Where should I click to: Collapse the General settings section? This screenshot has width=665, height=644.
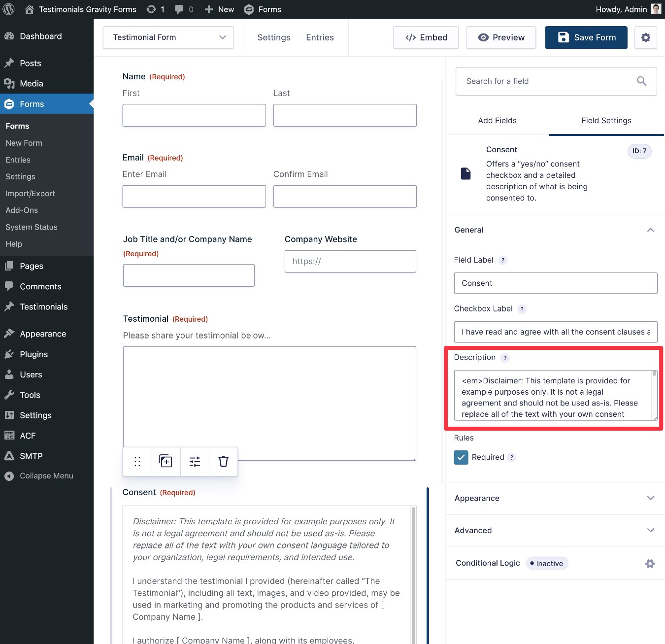tap(651, 230)
